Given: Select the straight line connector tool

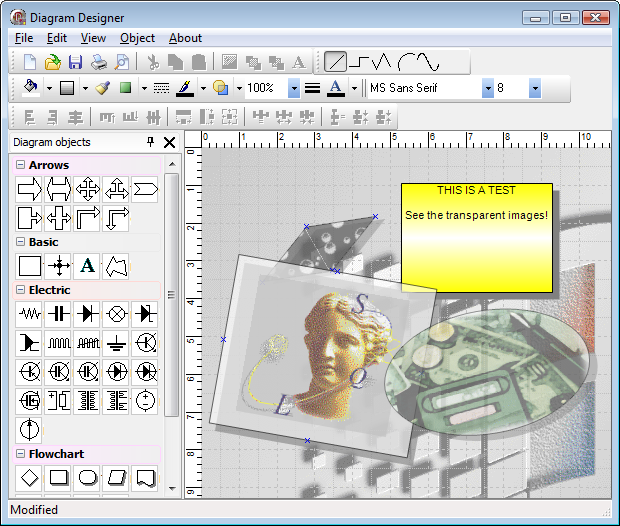Looking at the screenshot, I should tap(336, 62).
